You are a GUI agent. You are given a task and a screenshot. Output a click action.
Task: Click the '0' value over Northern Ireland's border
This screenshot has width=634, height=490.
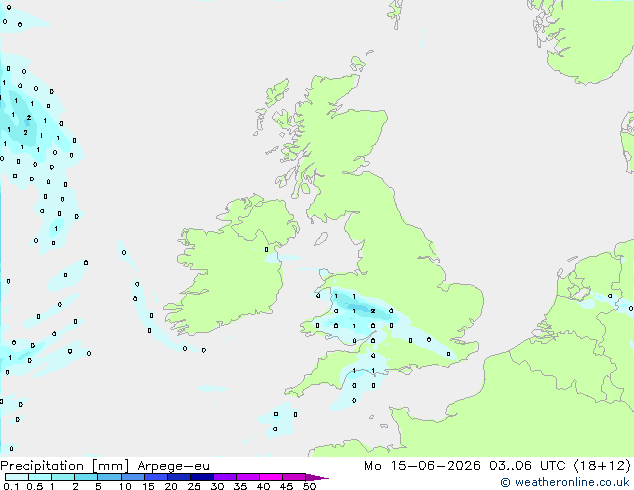pos(266,249)
